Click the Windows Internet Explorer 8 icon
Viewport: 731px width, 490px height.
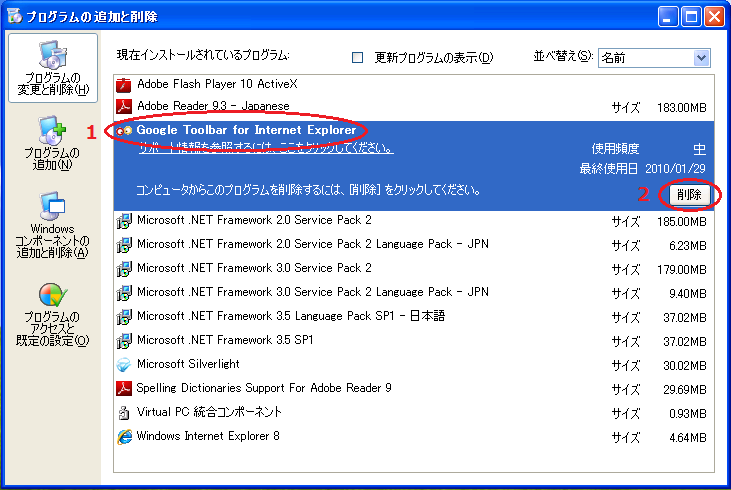[x=124, y=436]
